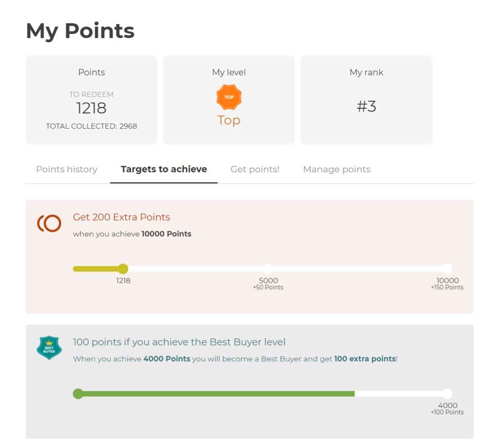Image resolution: width=498 pixels, height=448 pixels.
Task: Click the green progress bar start dot
Action: tap(78, 394)
